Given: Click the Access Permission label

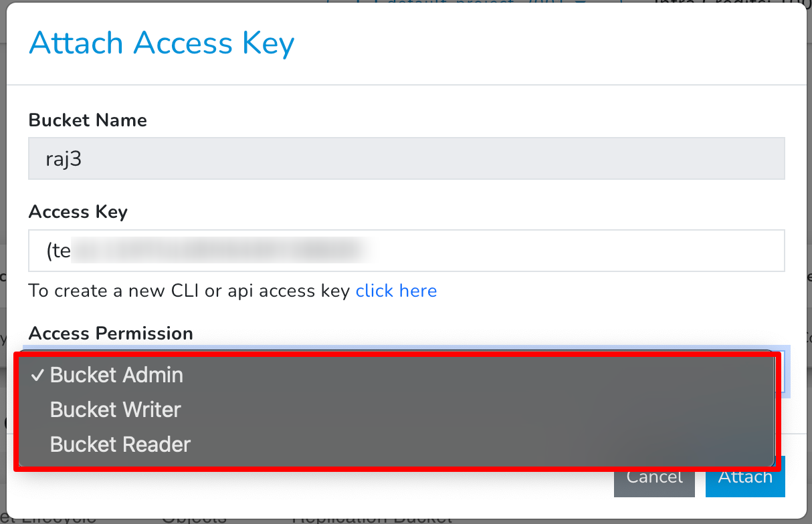Looking at the screenshot, I should 110,333.
